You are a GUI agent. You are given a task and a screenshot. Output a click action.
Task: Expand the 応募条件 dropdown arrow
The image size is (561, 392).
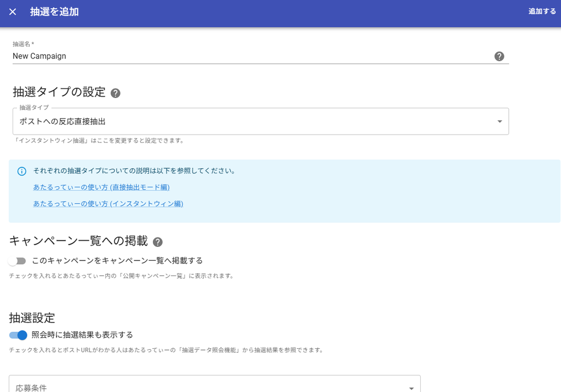(411, 388)
